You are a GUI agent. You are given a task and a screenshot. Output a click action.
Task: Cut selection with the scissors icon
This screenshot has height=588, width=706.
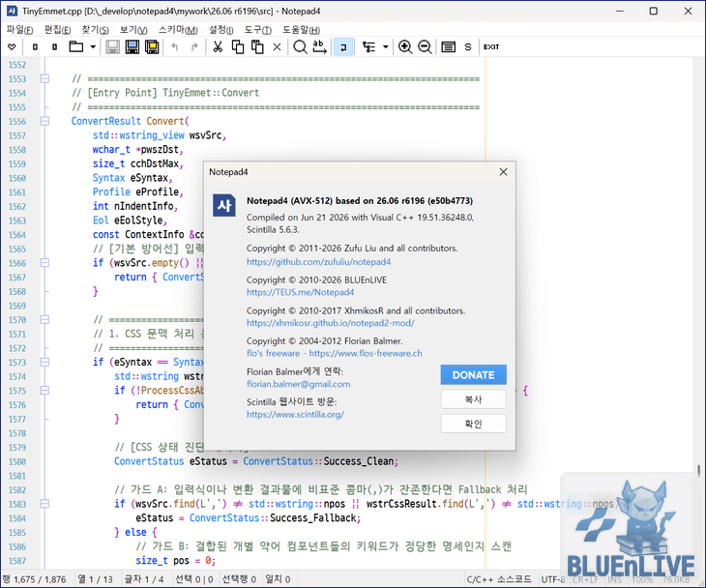[x=218, y=46]
